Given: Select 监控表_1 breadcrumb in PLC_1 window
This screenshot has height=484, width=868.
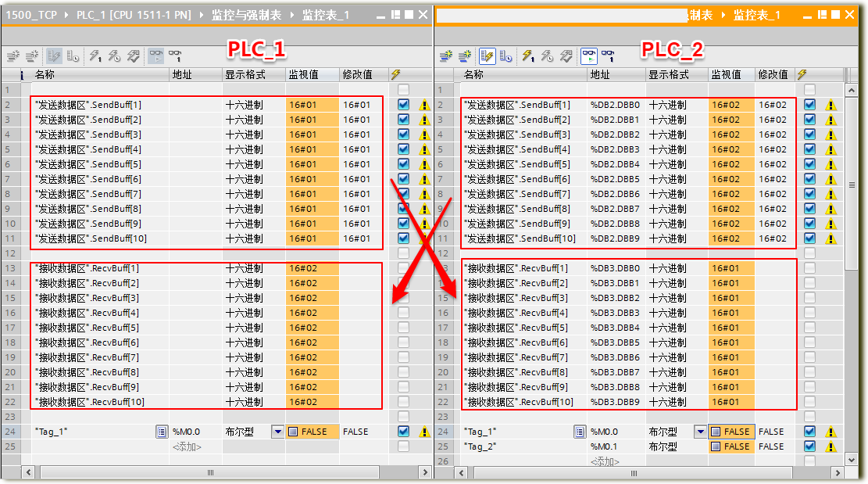Looking at the screenshot, I should click(x=326, y=15).
